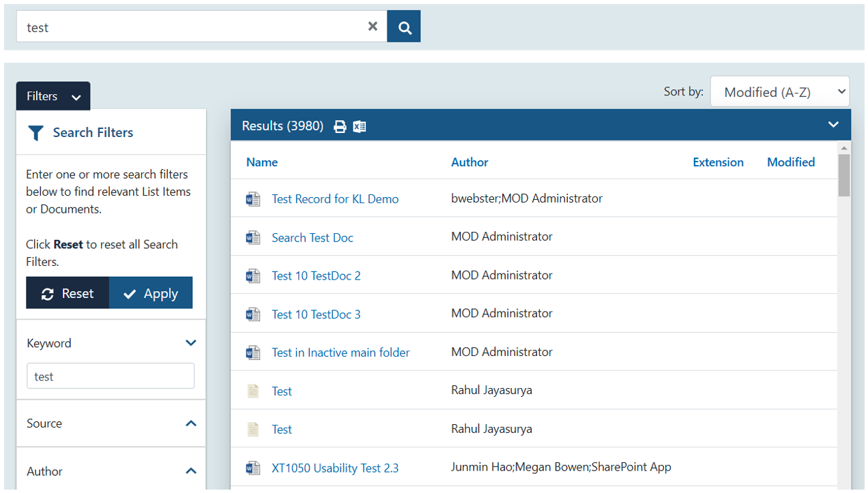The width and height of the screenshot is (868, 493).
Task: Click Word icon beside Test 10 TestDoc 2
Action: click(x=253, y=276)
